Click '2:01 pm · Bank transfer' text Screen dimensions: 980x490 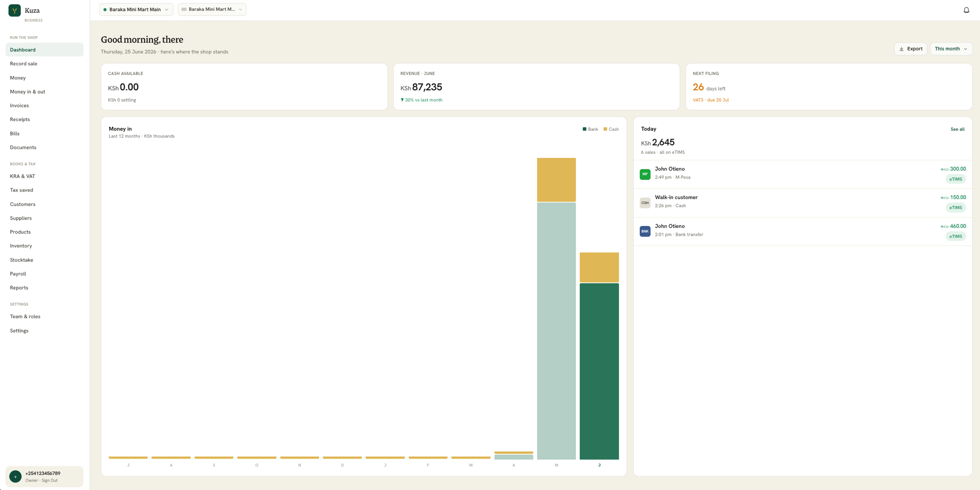[x=679, y=235]
